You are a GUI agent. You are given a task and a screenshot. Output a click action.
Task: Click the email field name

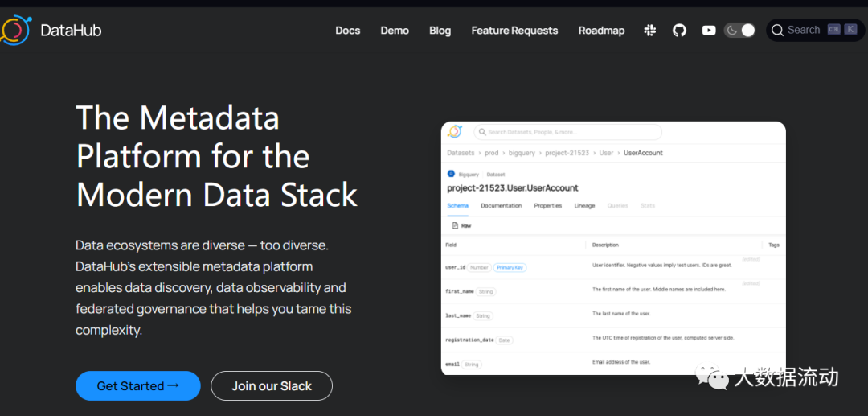click(452, 365)
